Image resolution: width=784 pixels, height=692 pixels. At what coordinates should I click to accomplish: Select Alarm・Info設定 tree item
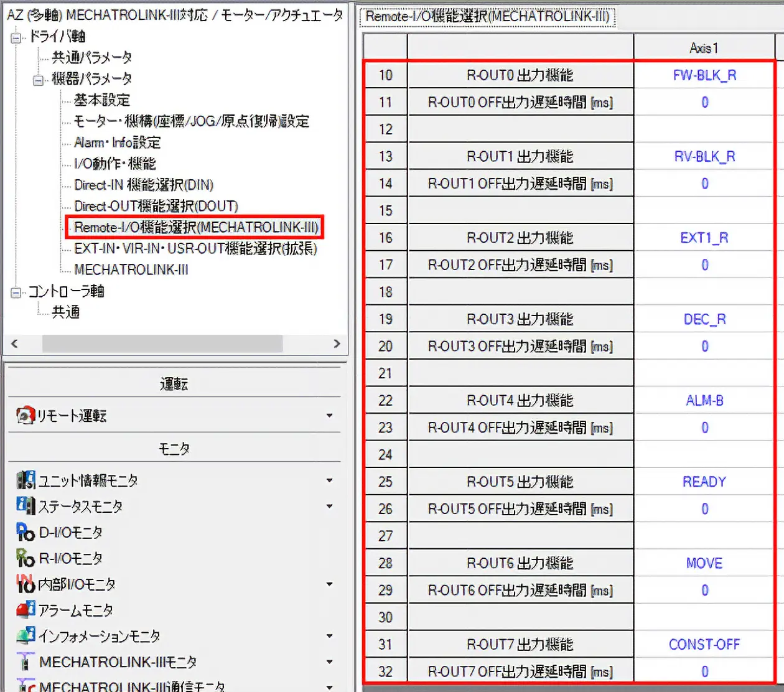[117, 142]
